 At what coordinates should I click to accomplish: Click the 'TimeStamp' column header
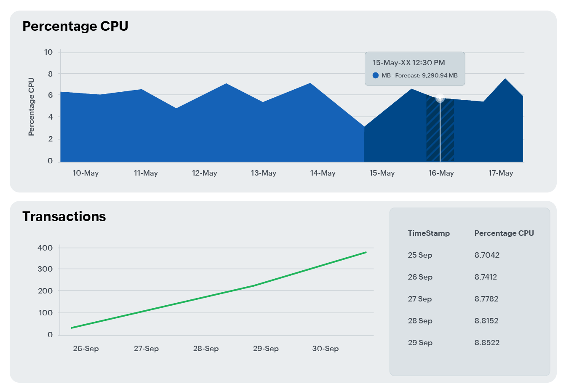[x=429, y=233]
